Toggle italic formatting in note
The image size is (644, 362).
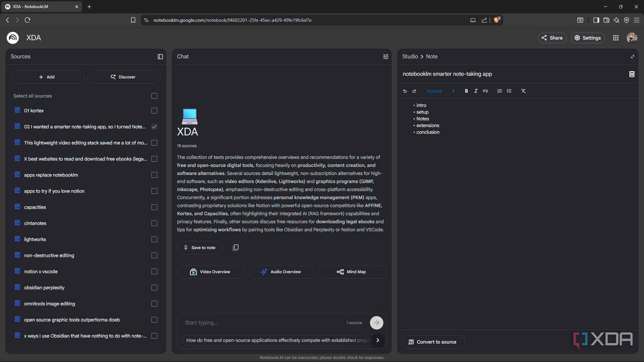[476, 91]
